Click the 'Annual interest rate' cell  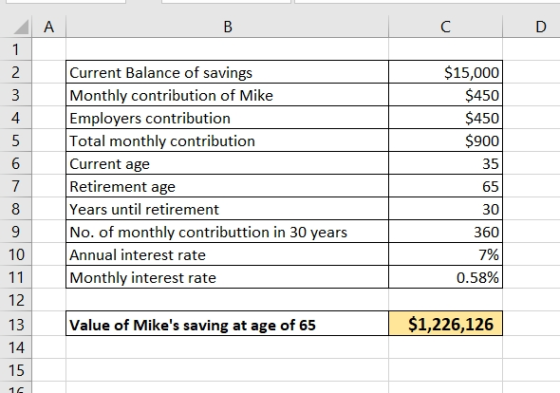(227, 254)
